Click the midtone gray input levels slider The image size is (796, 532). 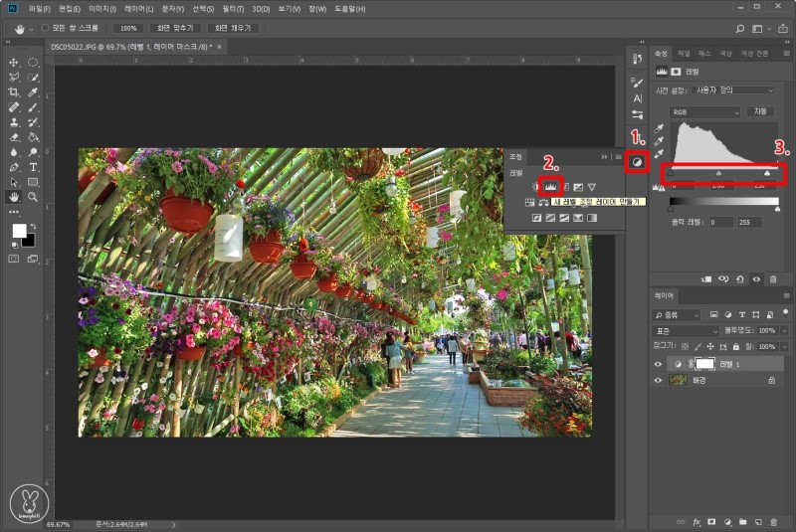coord(718,173)
